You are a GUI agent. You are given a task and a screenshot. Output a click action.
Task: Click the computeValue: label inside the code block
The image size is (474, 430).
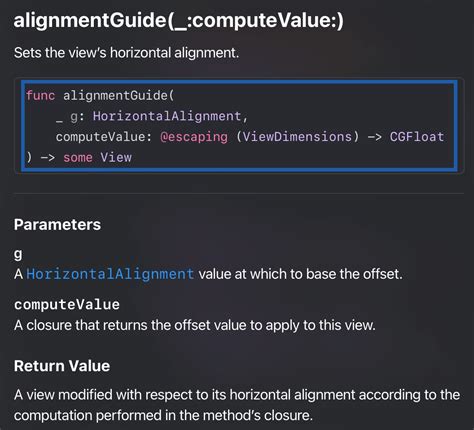click(x=101, y=137)
